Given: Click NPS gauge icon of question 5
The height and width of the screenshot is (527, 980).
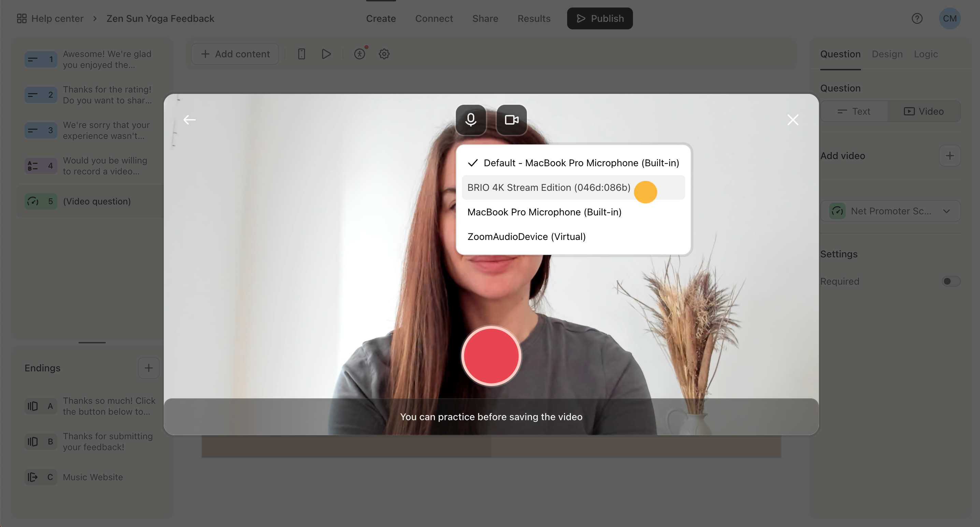Looking at the screenshot, I should pos(33,201).
